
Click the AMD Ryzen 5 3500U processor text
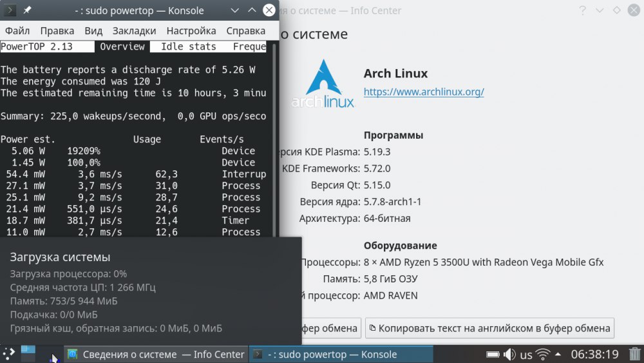484,262
